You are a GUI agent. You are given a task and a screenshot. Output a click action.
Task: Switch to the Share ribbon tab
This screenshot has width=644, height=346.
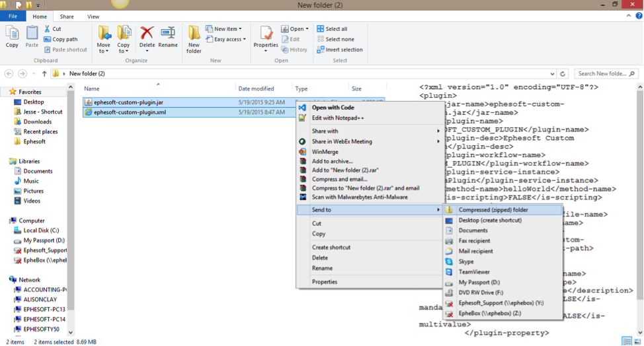point(67,17)
